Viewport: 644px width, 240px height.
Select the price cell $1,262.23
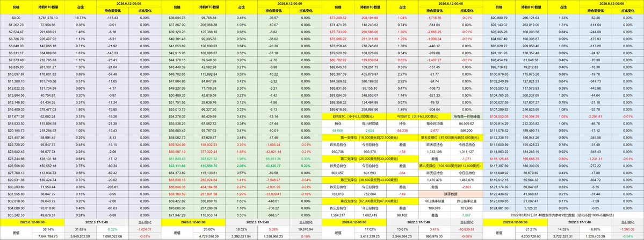point(16,25)
